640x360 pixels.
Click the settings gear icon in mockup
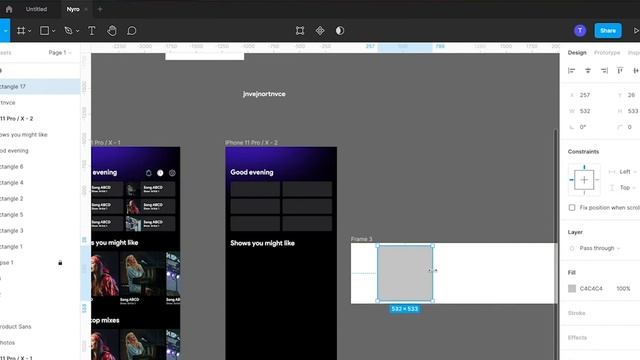coord(172,173)
